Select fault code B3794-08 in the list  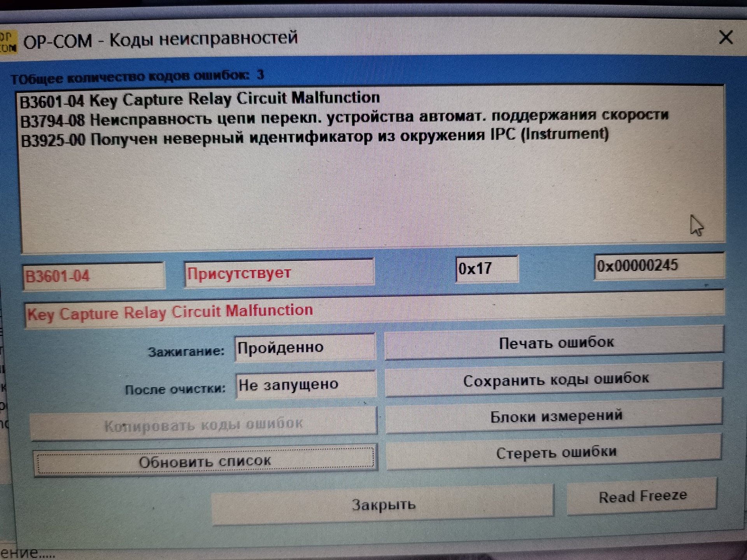point(344,118)
